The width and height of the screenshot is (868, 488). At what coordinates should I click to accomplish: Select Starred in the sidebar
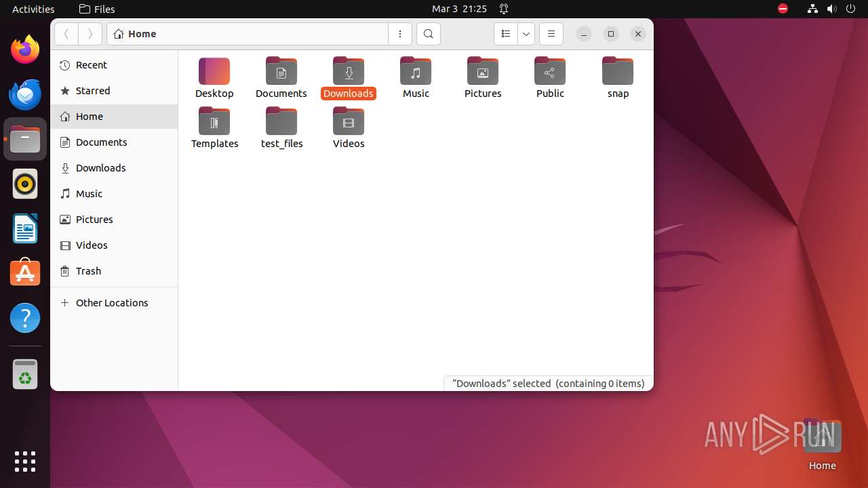click(114, 91)
